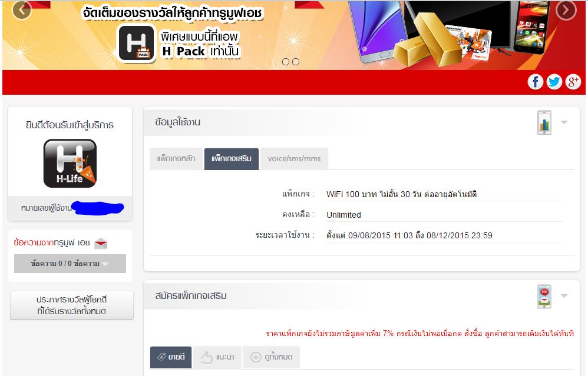The width and height of the screenshot is (588, 376).
Task: Open the ดูทั้งหมด tab
Action: 271,357
